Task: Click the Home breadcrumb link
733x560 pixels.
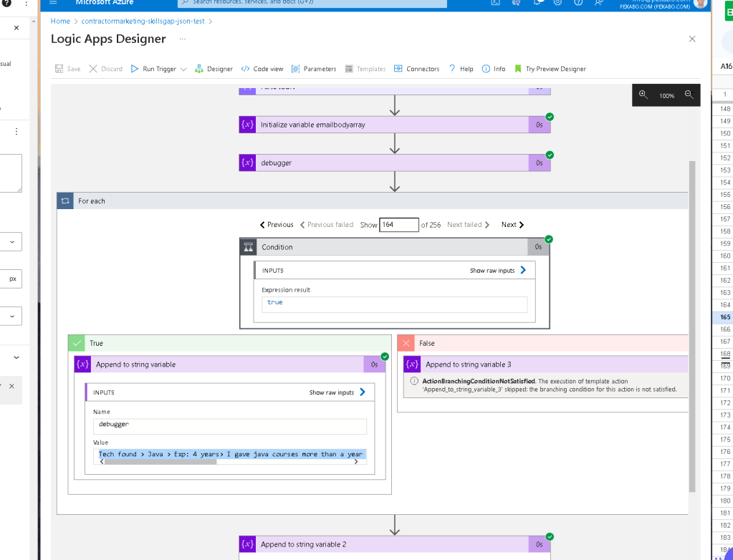Action: pyautogui.click(x=60, y=21)
